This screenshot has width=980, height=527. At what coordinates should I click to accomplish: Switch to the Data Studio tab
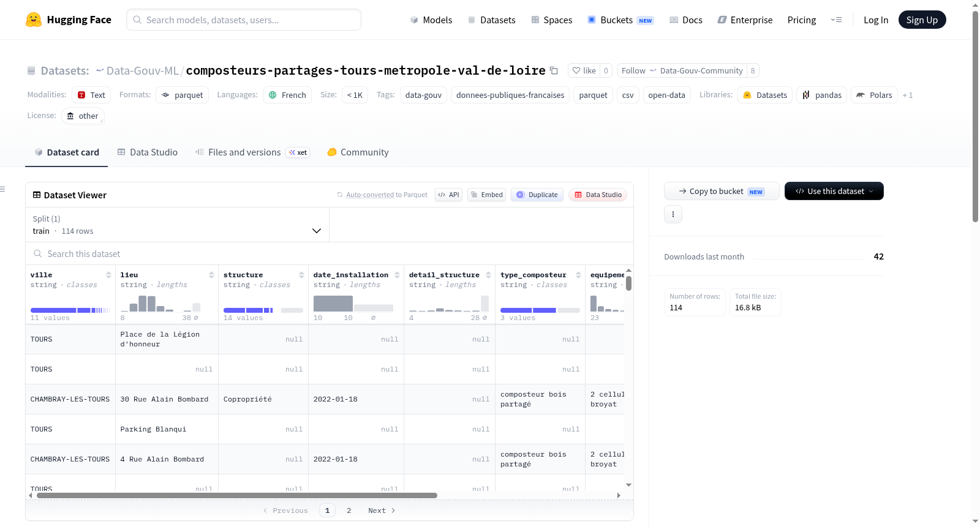pos(147,152)
